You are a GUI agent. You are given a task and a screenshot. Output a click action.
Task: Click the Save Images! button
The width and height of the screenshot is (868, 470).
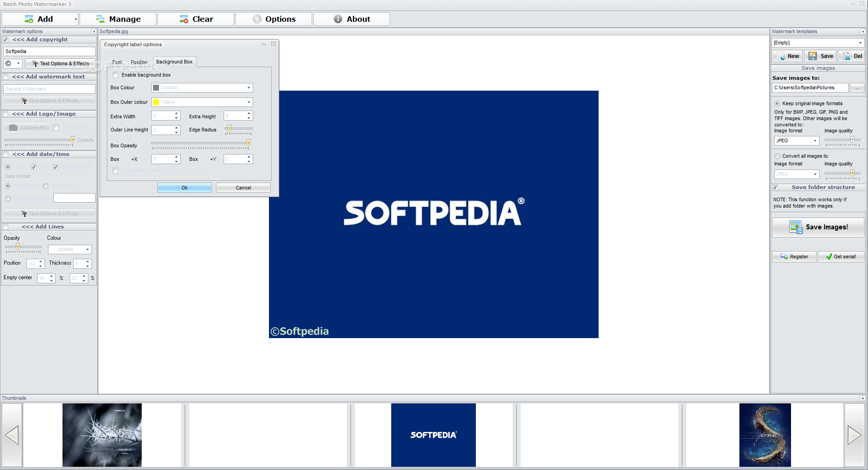[818, 227]
